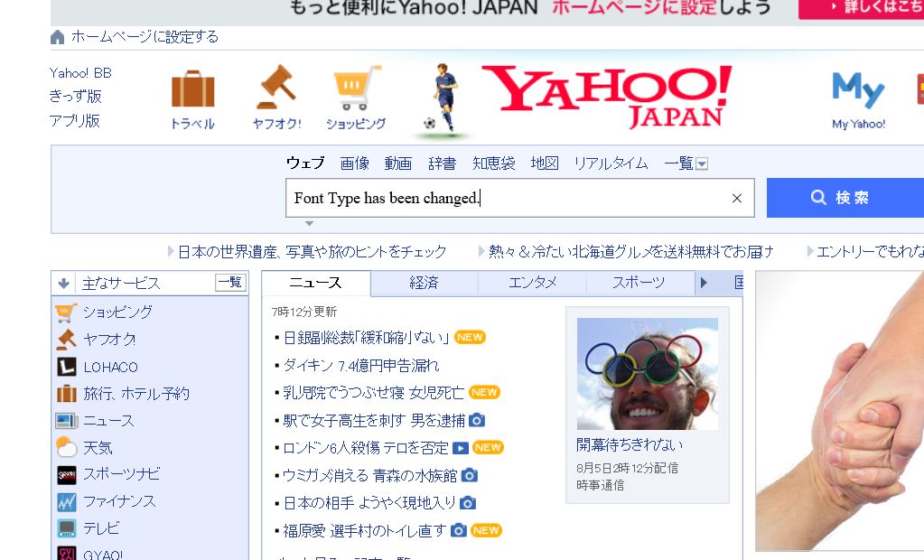Select the 動画 search tab

[x=398, y=163]
